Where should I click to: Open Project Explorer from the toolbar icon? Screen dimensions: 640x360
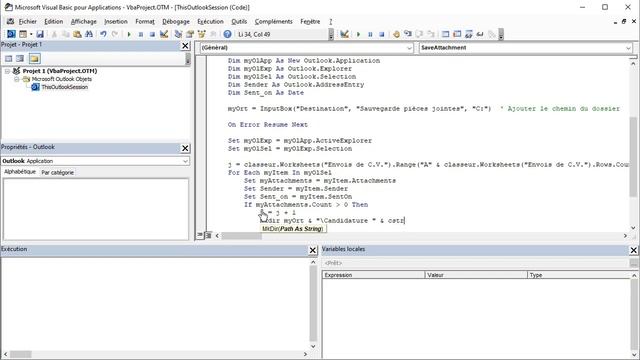click(178, 34)
